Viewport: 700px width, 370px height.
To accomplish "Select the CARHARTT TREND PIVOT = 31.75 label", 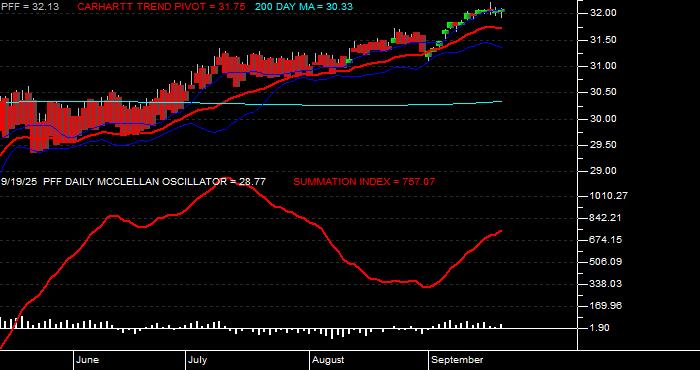I will [162, 7].
